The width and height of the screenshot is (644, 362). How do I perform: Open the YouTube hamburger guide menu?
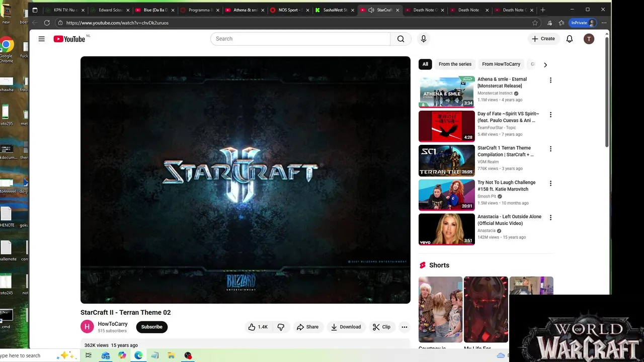42,39
